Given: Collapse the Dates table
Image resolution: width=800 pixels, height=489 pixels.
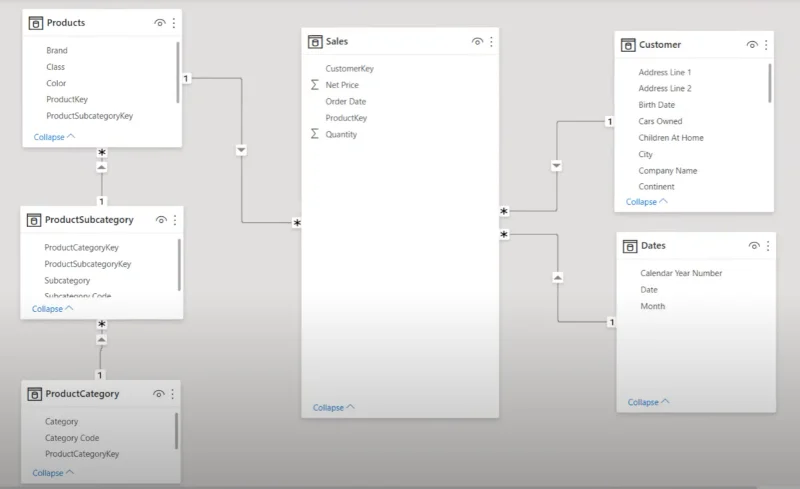Looking at the screenshot, I should click(x=648, y=402).
